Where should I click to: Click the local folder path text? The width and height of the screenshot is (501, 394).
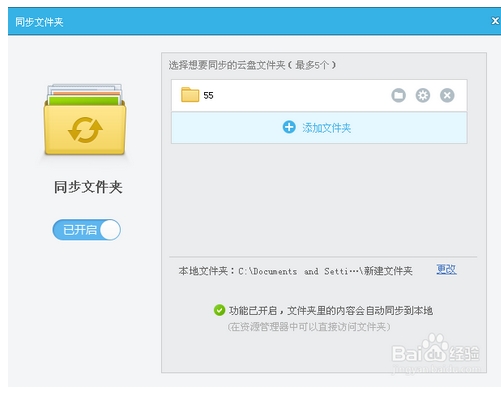(325, 271)
